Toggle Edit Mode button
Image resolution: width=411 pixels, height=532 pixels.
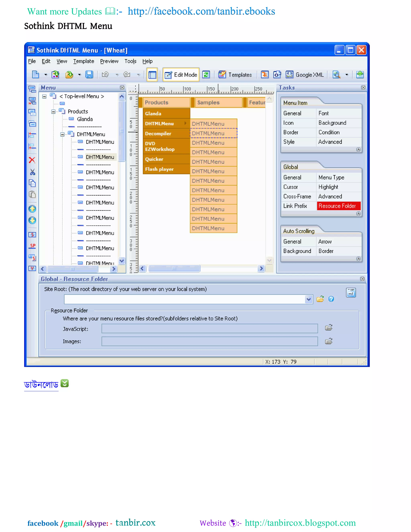coord(181,74)
